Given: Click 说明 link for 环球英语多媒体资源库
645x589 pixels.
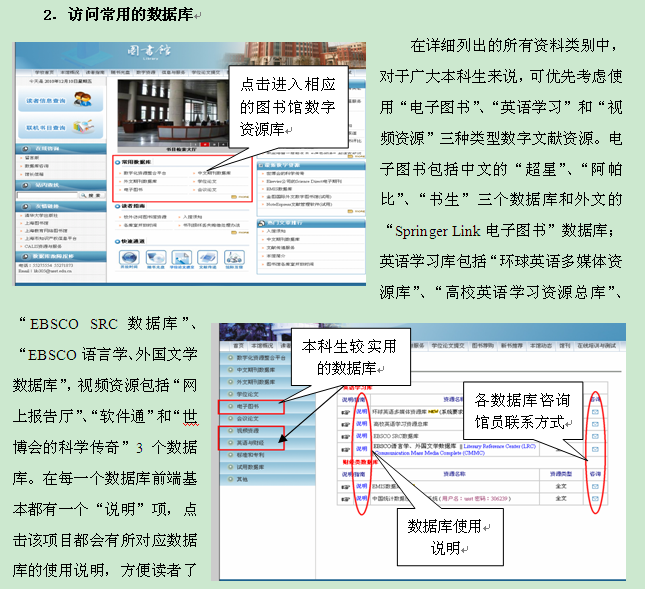Looking at the screenshot, I should pyautogui.click(x=362, y=411).
